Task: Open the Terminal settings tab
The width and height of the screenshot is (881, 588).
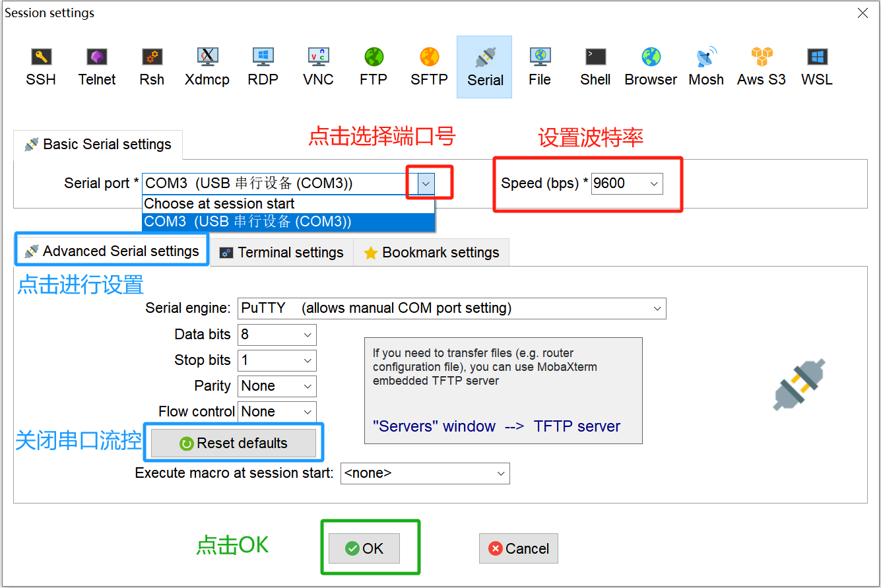Action: point(281,253)
